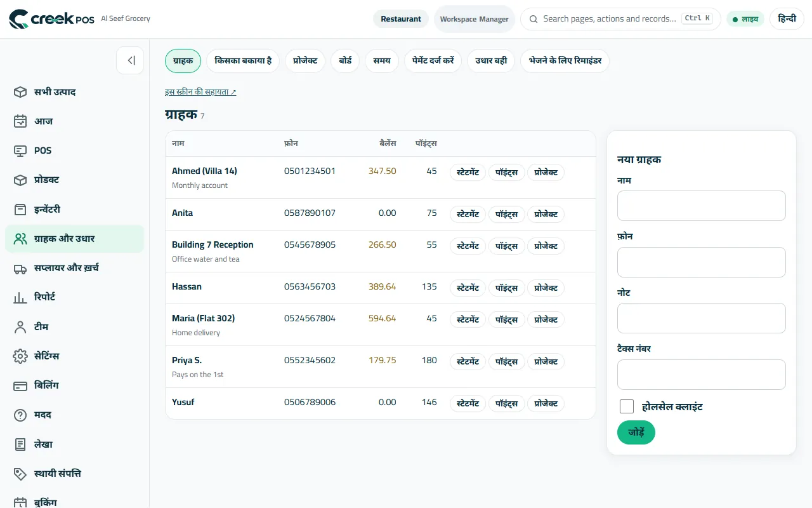Image resolution: width=812 pixels, height=508 pixels.
Task: Enable the होलसेल क्लाइंट checkbox
Action: point(627,406)
